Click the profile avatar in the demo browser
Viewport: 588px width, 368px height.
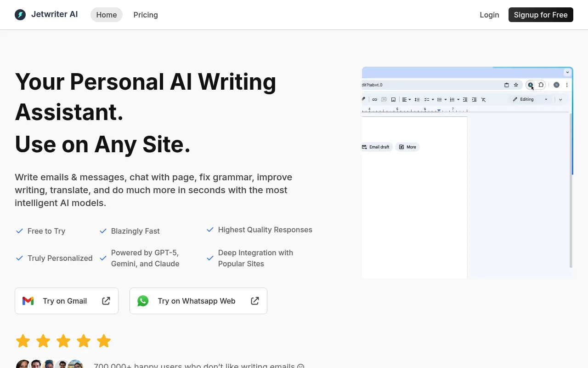556,85
